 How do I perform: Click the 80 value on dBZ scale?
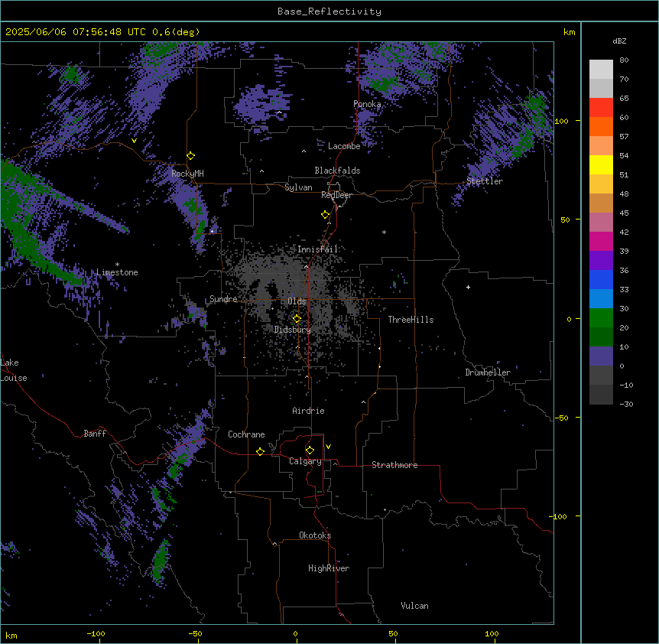tap(624, 60)
